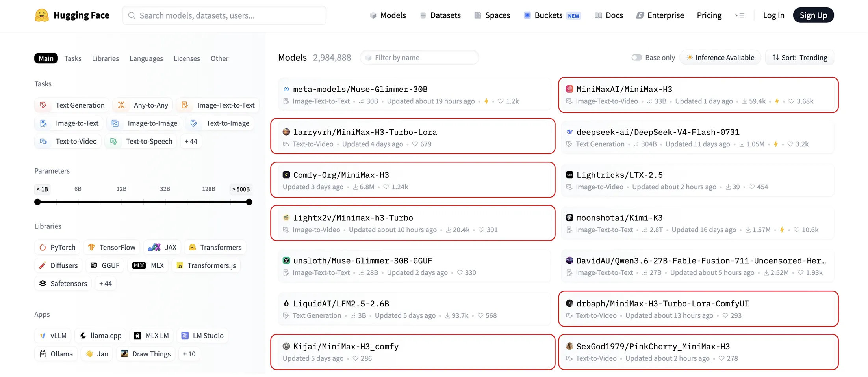Image resolution: width=868 pixels, height=377 pixels.
Task: Select the Diffusers library icon
Action: [x=43, y=265]
